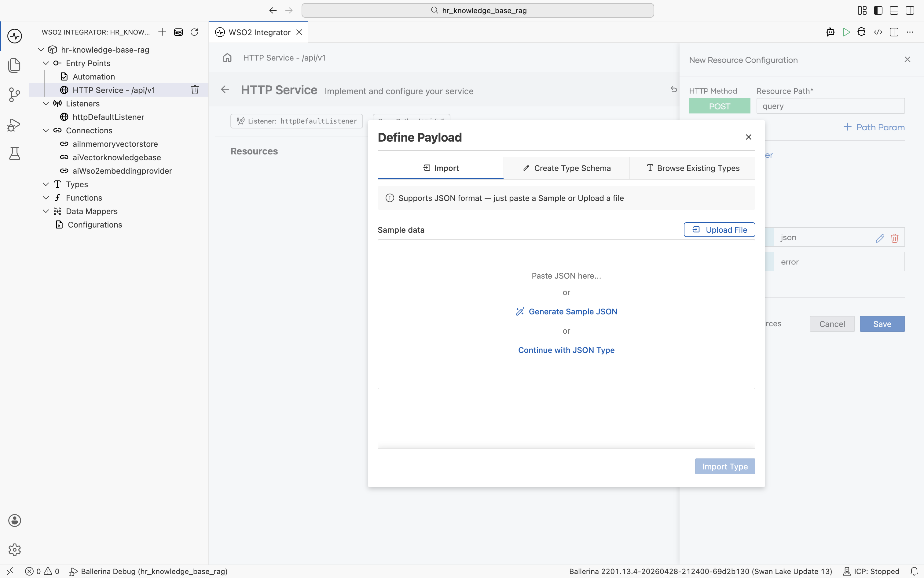This screenshot has width=924, height=578.
Task: Click back arrow beside HTTP Service title
Action: click(225, 89)
